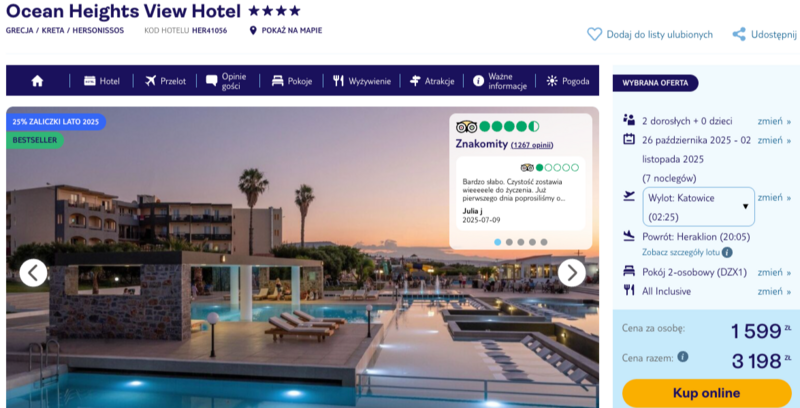Click info icon next to Zobacz szczegóły lotu

point(727,252)
